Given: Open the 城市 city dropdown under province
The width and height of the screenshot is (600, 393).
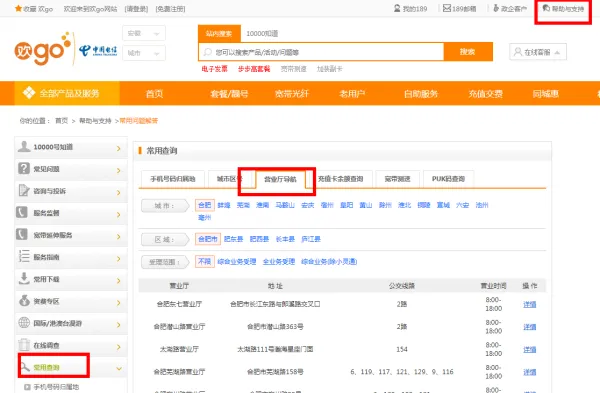Looking at the screenshot, I should click(x=144, y=53).
